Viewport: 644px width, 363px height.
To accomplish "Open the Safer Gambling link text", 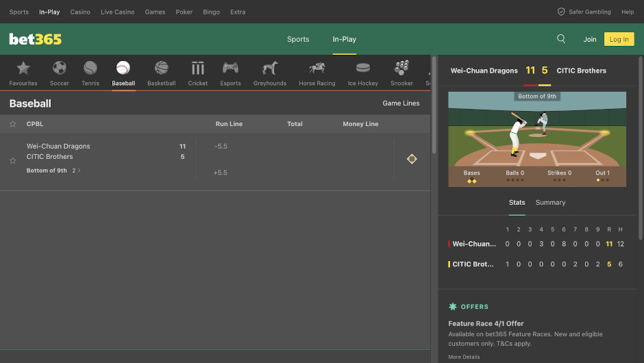I will point(589,12).
